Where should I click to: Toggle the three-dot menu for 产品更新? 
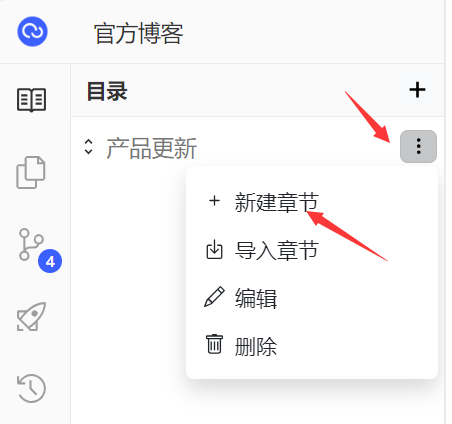click(418, 146)
